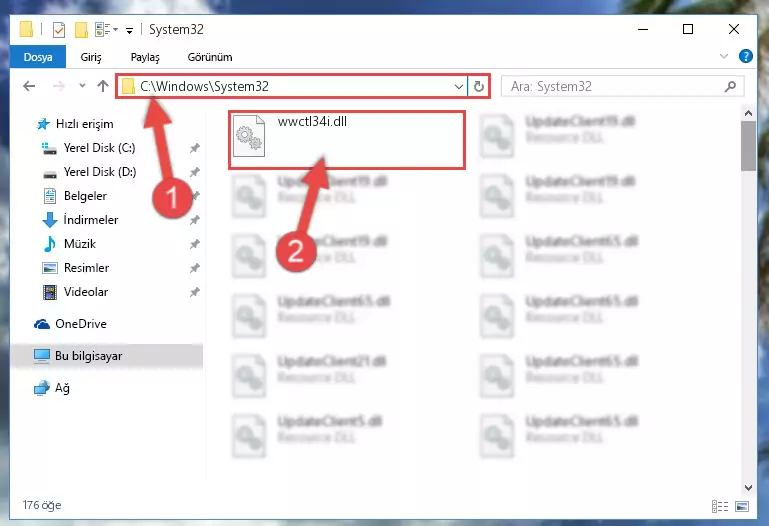Click the 176 öğe status text
769x526 pixels.
[x=42, y=505]
